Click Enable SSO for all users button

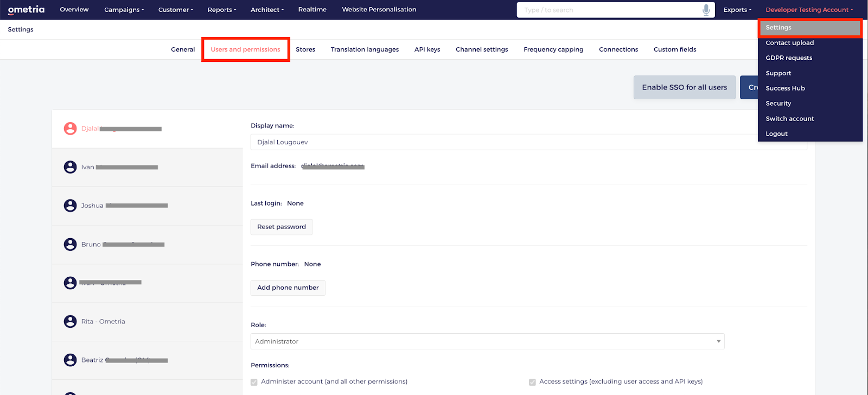point(685,87)
